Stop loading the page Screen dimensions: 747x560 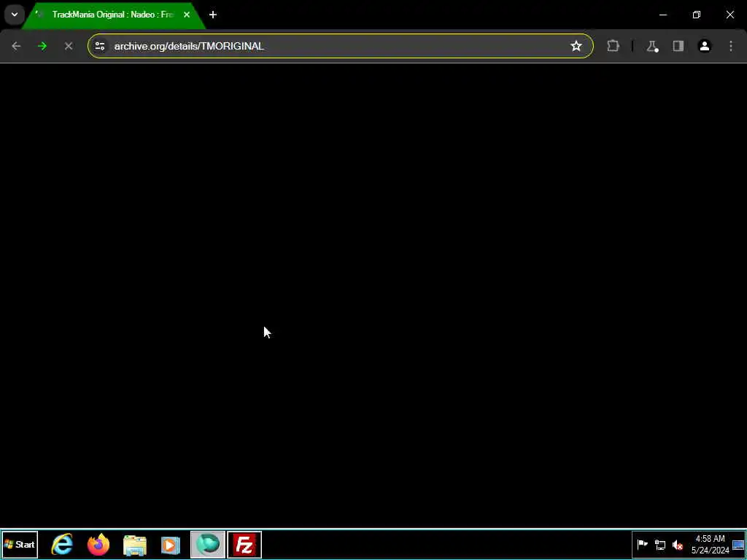click(x=69, y=46)
